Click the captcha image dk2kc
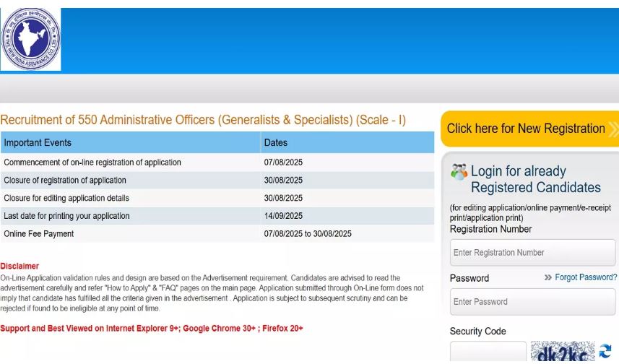This screenshot has height=364, width=619. pos(563,352)
